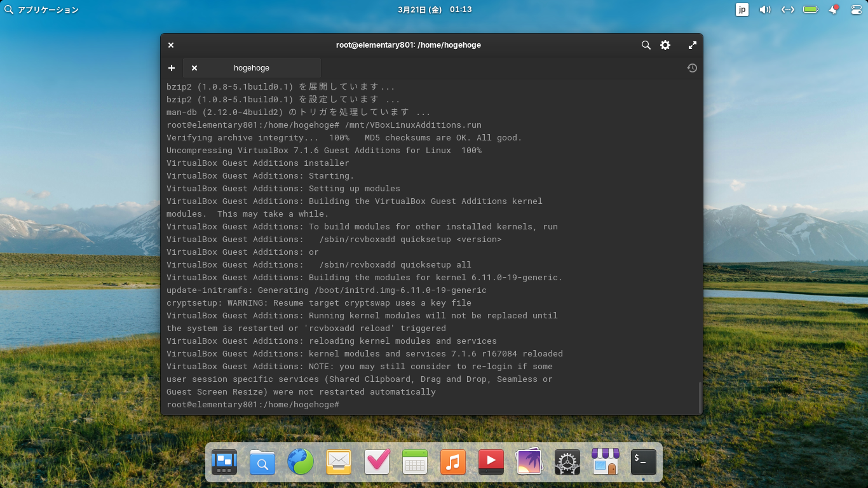The image size is (868, 488).
Task: Click the 'reloading kernel modules and services' text
Action: [403, 341]
